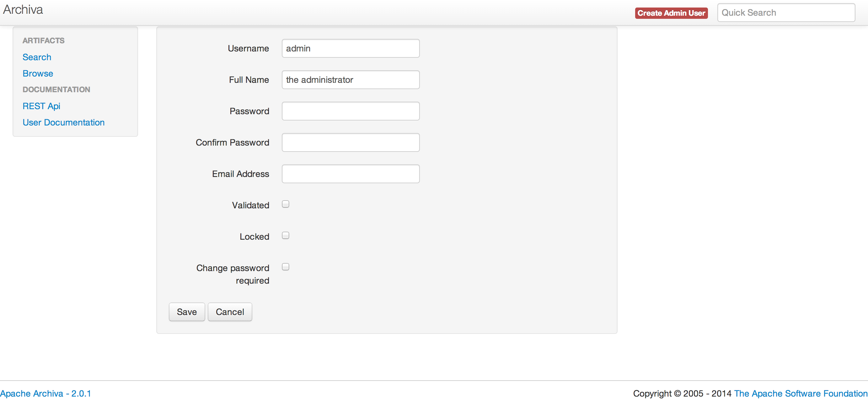Click the Email Address label
The width and height of the screenshot is (868, 406).
pyautogui.click(x=241, y=174)
